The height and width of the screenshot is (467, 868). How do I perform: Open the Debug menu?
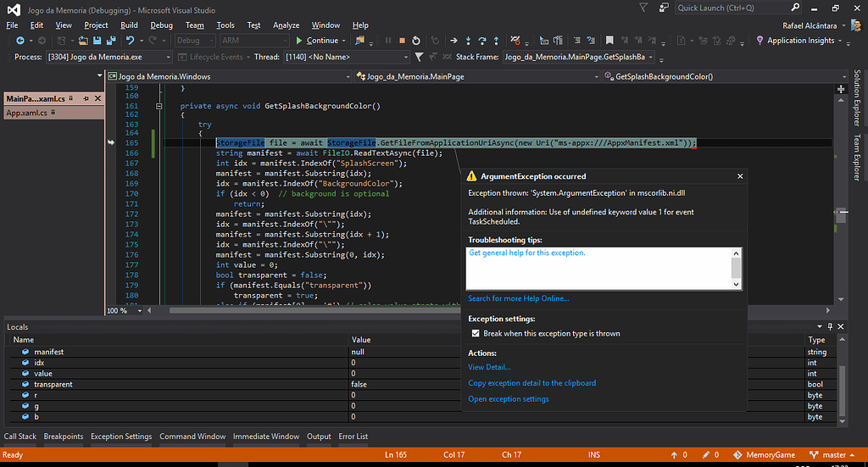161,25
